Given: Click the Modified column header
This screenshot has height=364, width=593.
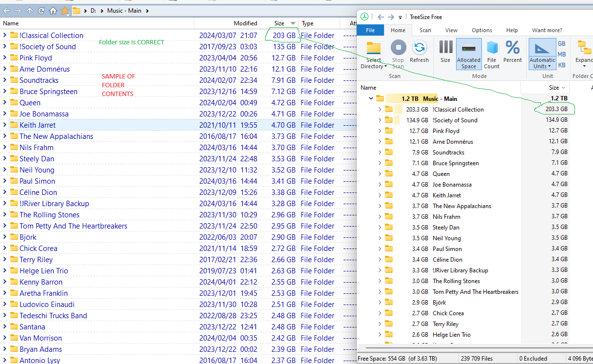Looking at the screenshot, I should (245, 23).
